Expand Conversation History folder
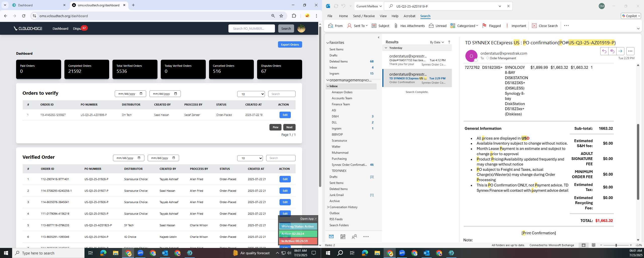This screenshot has width=644, height=258. [328, 207]
